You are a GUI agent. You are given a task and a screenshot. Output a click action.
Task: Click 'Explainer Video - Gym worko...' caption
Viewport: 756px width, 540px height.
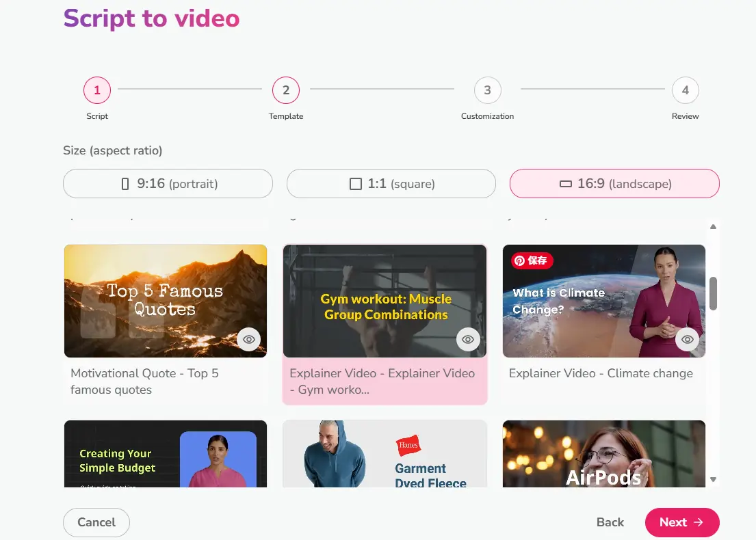[382, 381]
